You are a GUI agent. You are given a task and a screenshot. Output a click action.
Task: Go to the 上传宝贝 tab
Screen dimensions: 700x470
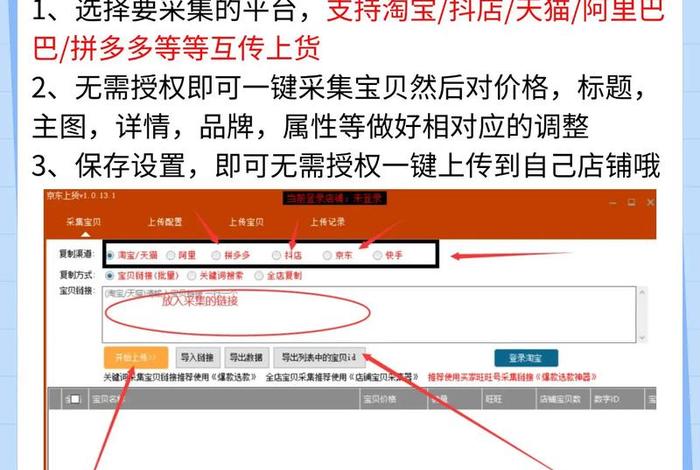pos(246,222)
